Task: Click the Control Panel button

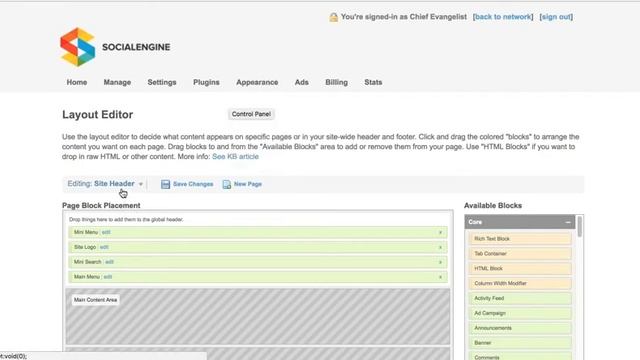Action: click(251, 114)
